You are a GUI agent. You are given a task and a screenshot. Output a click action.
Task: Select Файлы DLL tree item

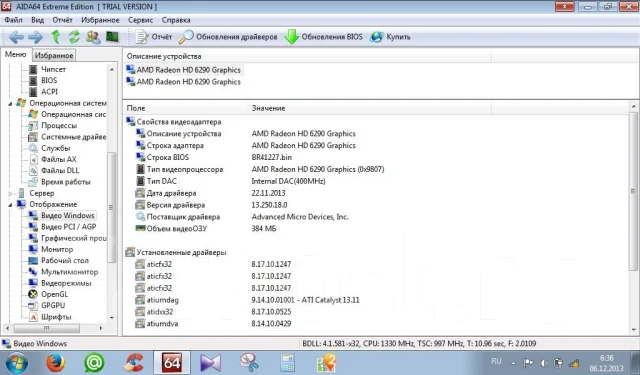point(60,171)
